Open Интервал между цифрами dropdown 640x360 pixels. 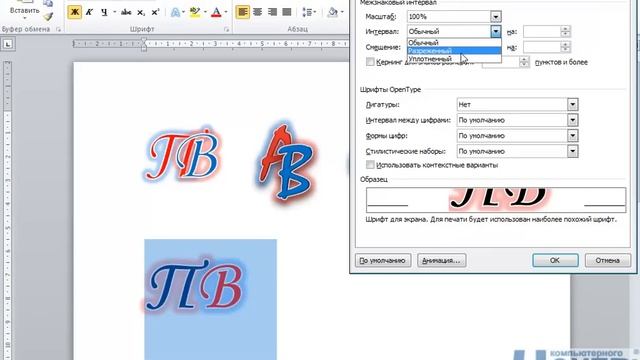[572, 120]
